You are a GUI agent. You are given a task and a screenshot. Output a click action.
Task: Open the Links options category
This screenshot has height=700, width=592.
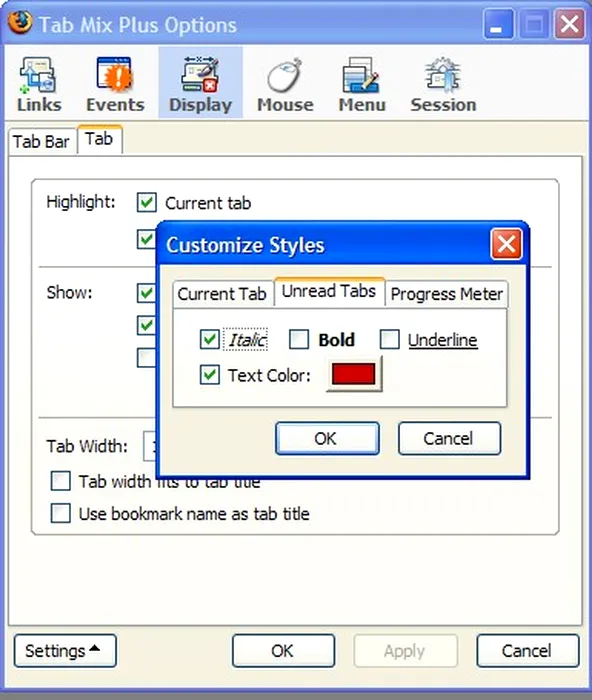(x=39, y=84)
